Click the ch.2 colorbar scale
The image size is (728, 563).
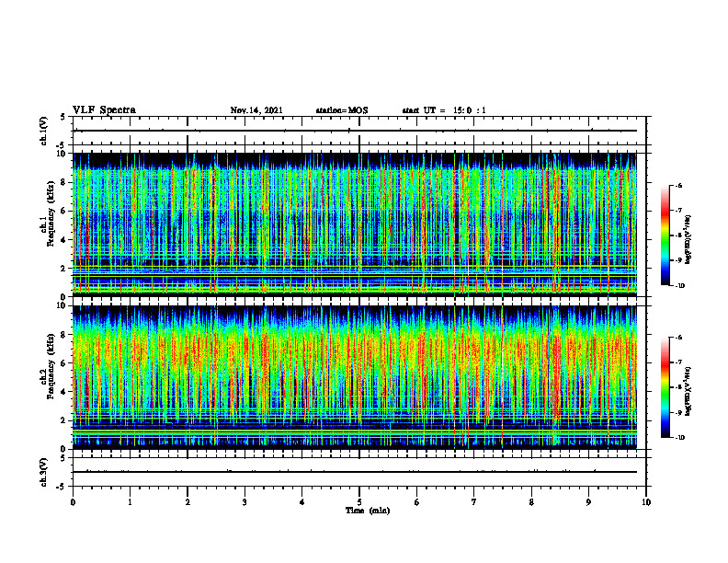coord(665,387)
